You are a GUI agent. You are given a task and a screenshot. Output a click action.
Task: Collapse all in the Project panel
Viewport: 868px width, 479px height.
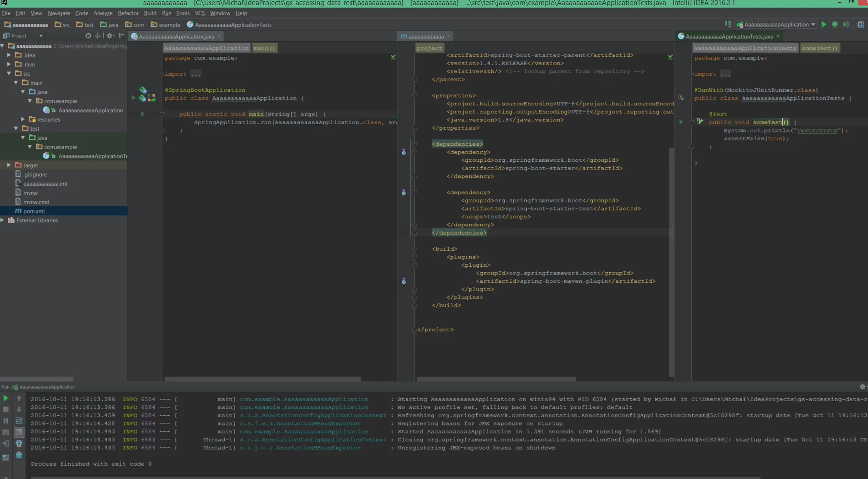[x=97, y=36]
